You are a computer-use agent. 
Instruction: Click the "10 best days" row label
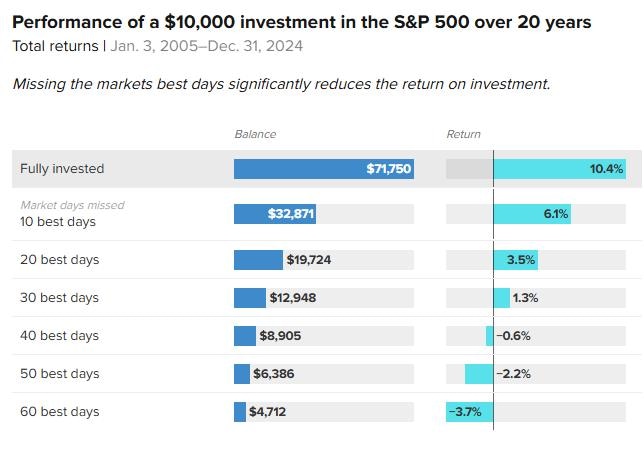click(58, 221)
